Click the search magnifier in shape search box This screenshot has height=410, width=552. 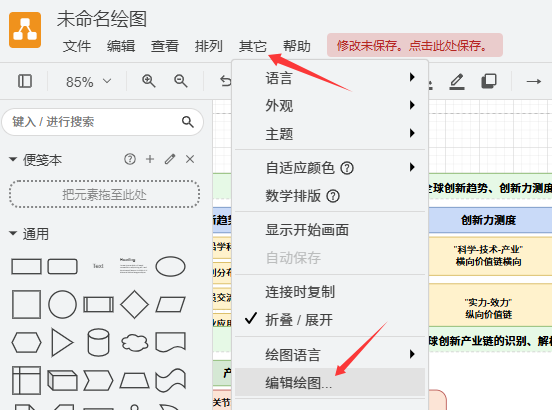pyautogui.click(x=188, y=122)
